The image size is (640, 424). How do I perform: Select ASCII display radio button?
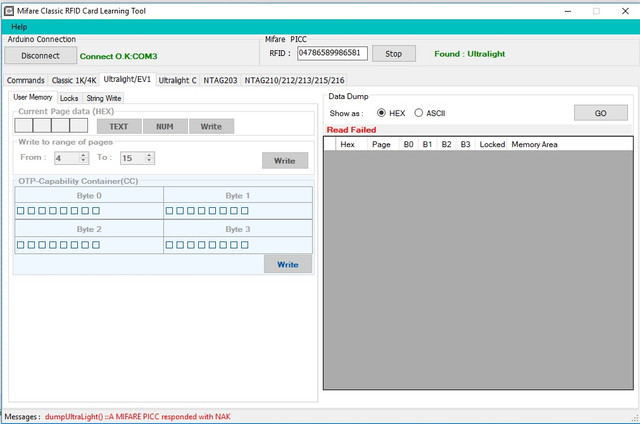(418, 113)
